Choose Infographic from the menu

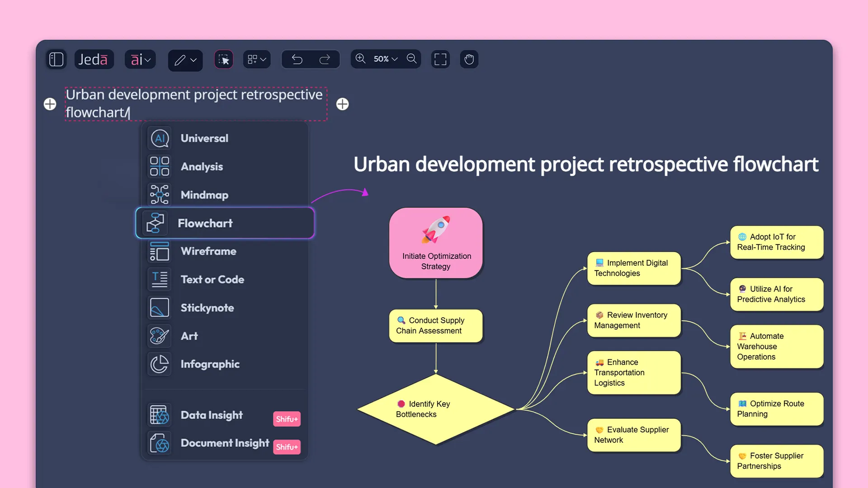tap(210, 364)
